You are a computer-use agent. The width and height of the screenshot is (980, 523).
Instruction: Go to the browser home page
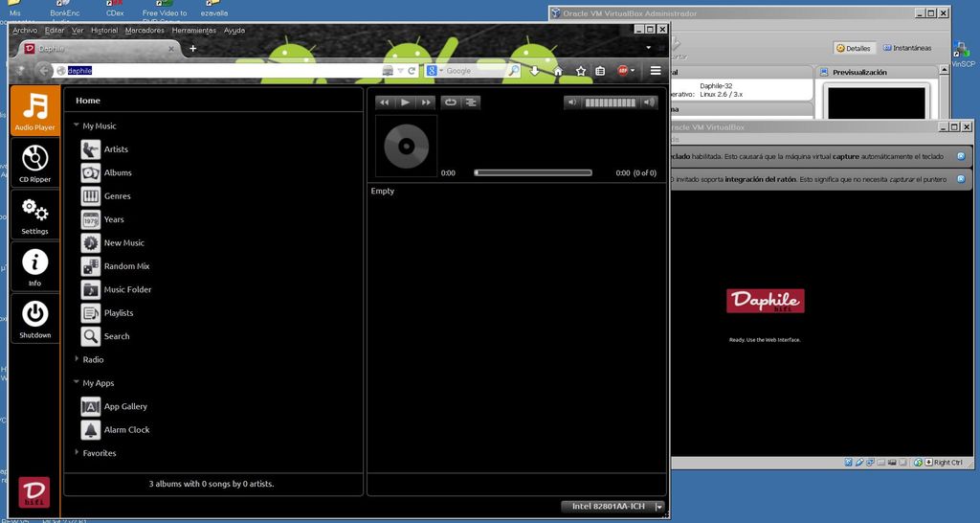tap(558, 71)
